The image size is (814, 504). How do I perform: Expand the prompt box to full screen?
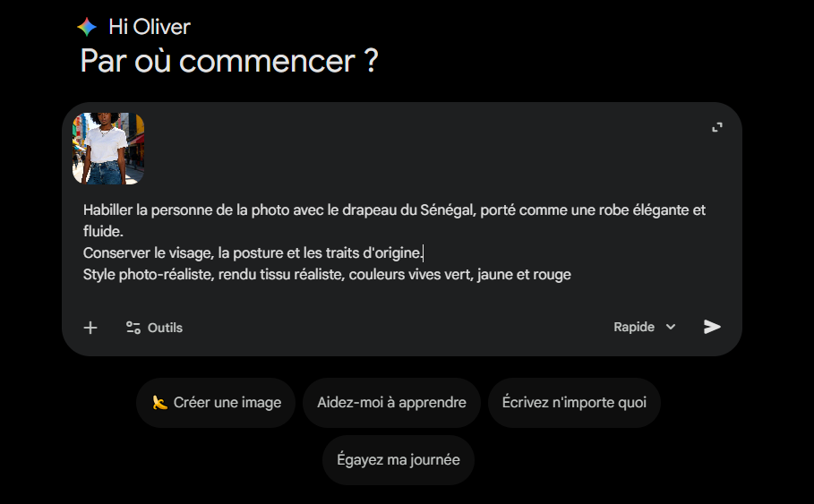tap(717, 127)
